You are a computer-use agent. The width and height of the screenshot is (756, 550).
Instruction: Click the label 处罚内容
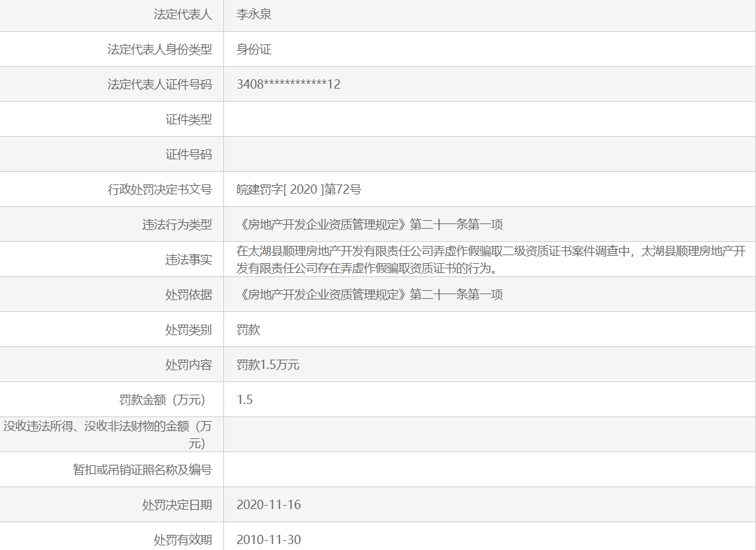coord(188,365)
